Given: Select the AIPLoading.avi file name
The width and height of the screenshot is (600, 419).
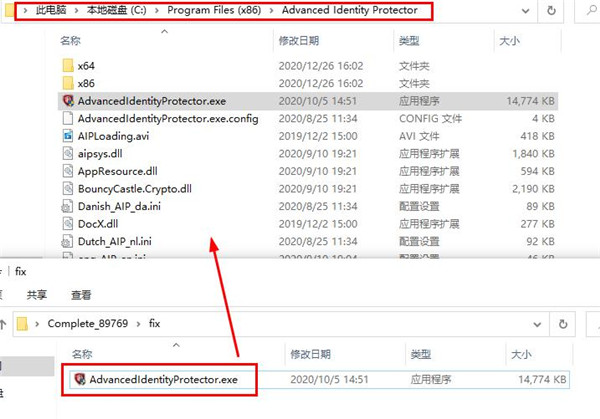Looking at the screenshot, I should [113, 136].
